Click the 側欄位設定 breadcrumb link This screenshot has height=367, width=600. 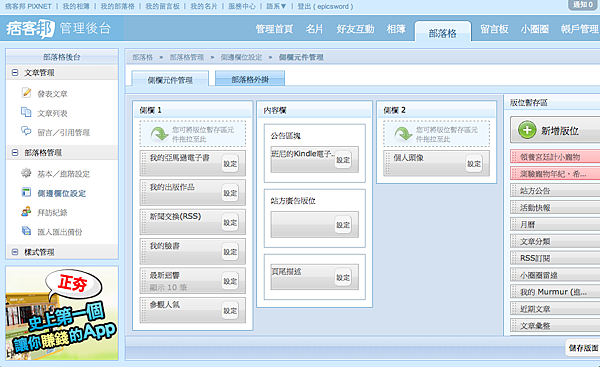click(x=241, y=57)
